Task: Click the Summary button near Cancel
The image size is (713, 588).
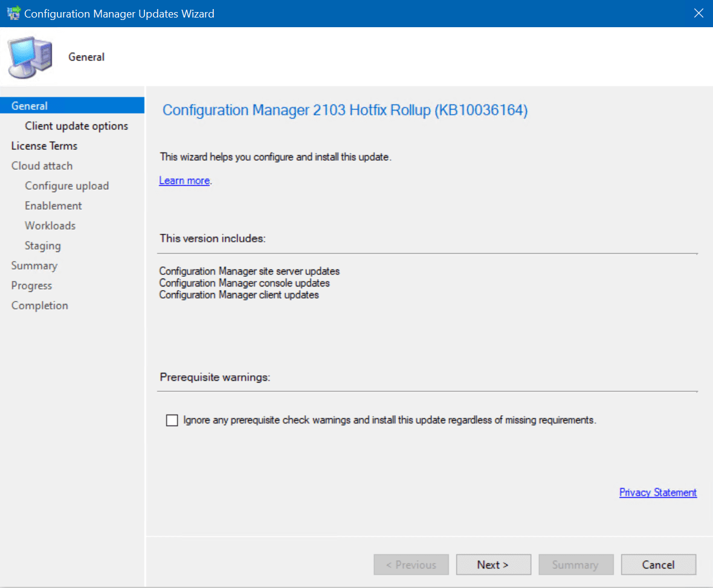Action: pos(576,564)
